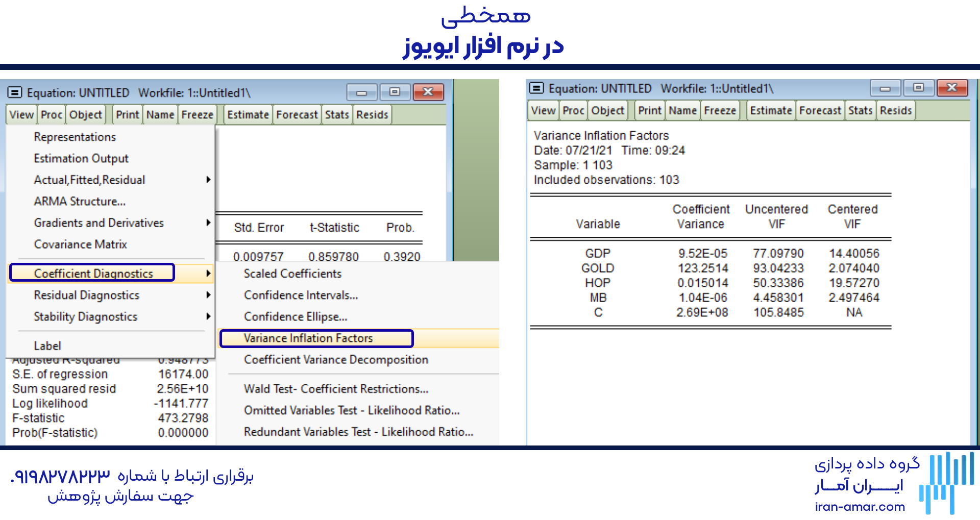Click the Freeze button on the left window
Screen dimensions: 980x520
197,114
